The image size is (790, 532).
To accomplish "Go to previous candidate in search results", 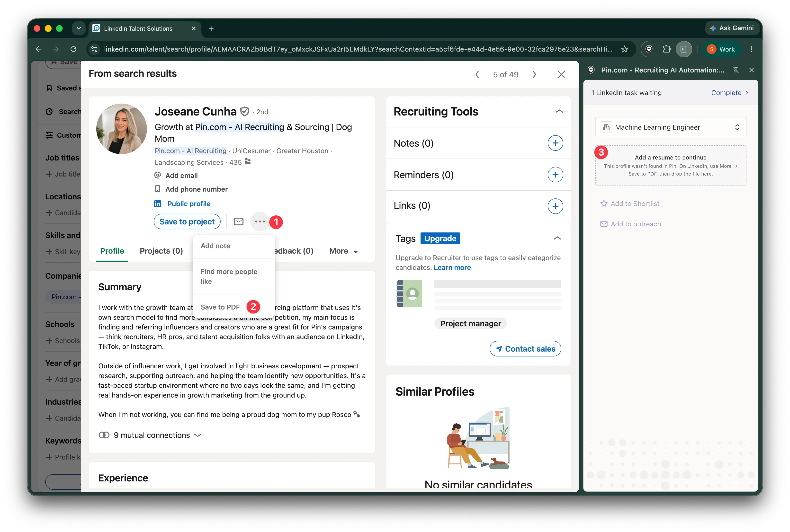I will [477, 74].
